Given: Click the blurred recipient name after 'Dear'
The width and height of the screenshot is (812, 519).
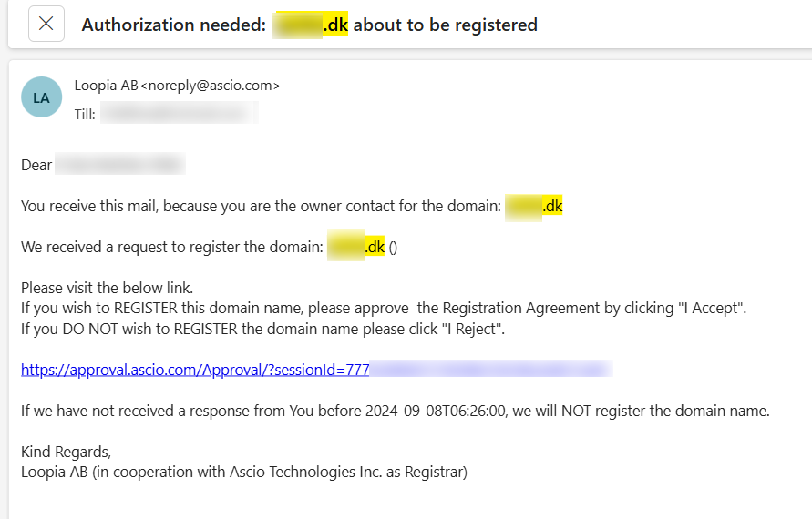Looking at the screenshot, I should pyautogui.click(x=119, y=166).
